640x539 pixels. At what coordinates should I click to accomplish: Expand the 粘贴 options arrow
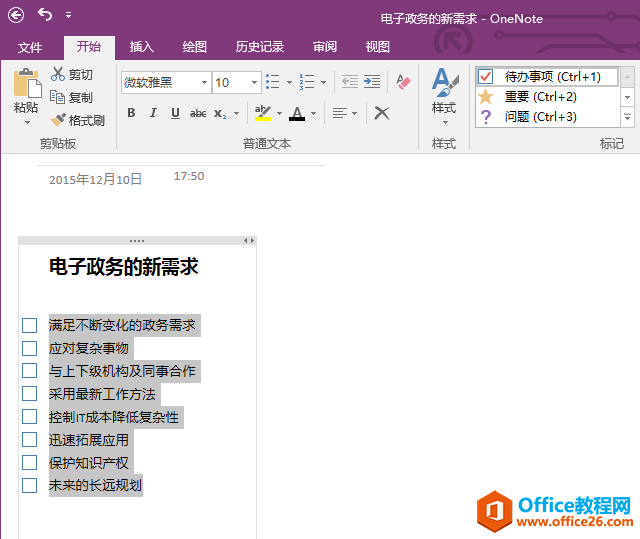click(x=27, y=122)
